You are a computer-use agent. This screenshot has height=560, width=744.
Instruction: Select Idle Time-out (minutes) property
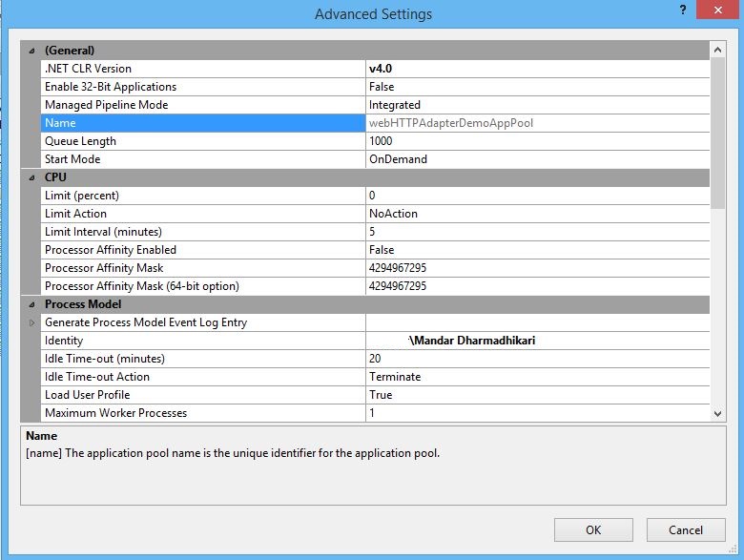(203, 359)
